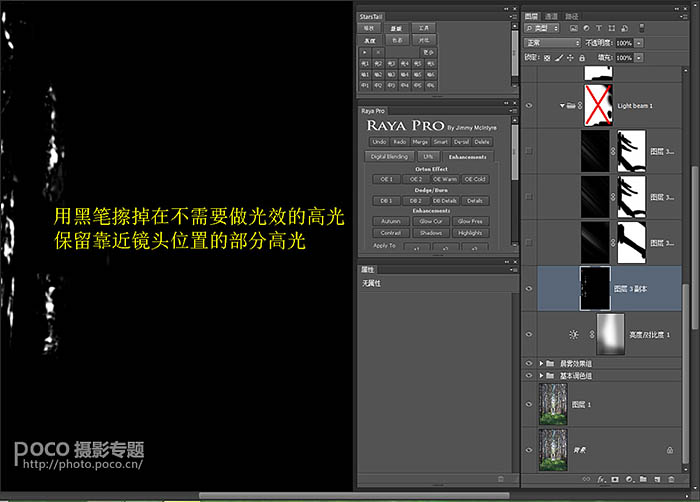
Task: Select the Light beam 1 mask thumbnail
Action: [598, 105]
